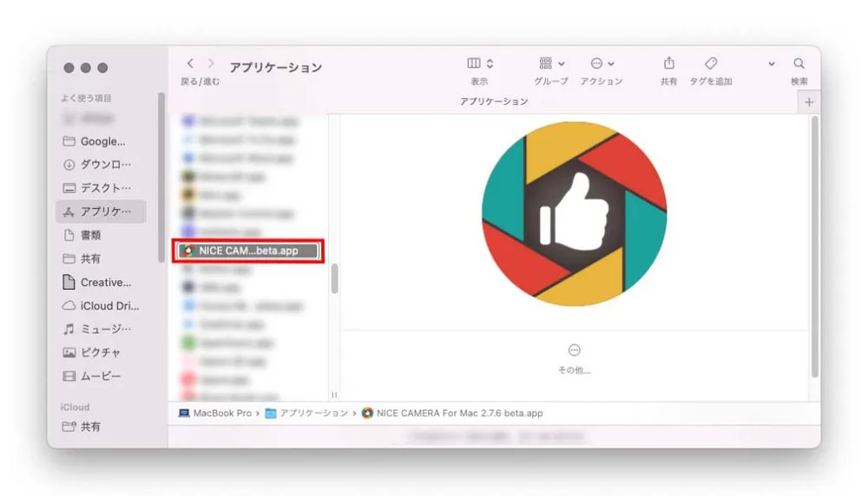Open ムービー in the sidebar
The width and height of the screenshot is (868, 496).
(101, 376)
